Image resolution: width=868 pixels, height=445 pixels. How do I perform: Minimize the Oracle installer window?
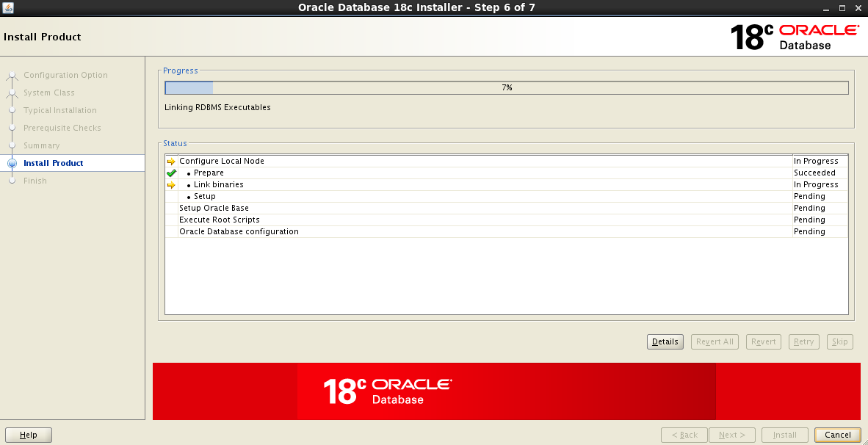coord(826,8)
